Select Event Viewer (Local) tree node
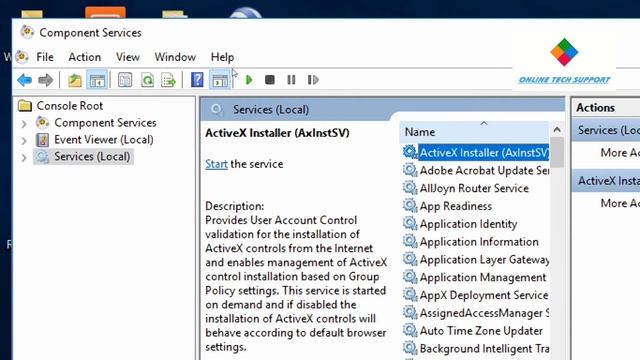This screenshot has height=360, width=640. point(104,140)
